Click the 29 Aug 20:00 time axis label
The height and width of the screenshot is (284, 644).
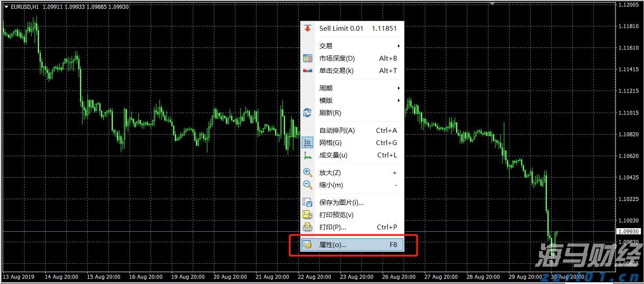pyautogui.click(x=525, y=277)
